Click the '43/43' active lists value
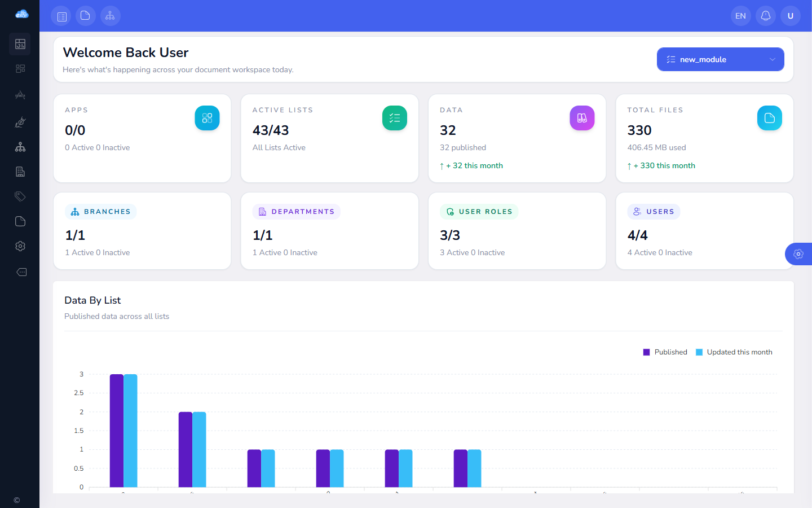This screenshot has width=812, height=508. [271, 130]
